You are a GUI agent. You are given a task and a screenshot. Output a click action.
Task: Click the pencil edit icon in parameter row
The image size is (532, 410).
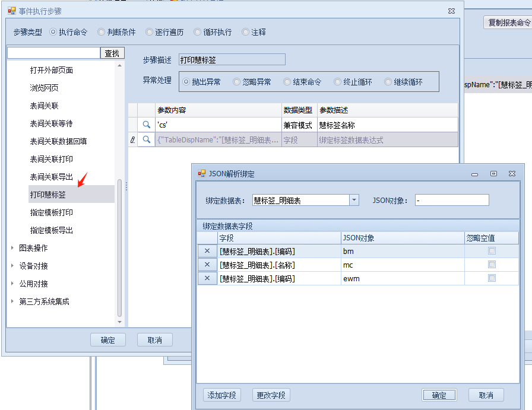(x=132, y=139)
